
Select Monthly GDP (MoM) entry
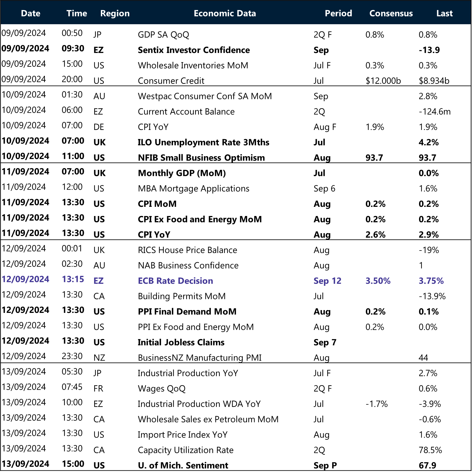coord(182,173)
